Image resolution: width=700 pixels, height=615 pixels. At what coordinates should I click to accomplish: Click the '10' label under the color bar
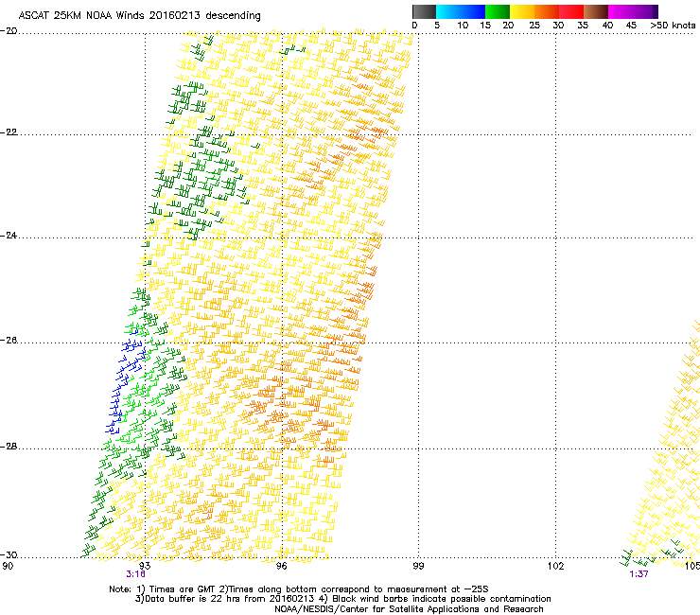click(463, 26)
